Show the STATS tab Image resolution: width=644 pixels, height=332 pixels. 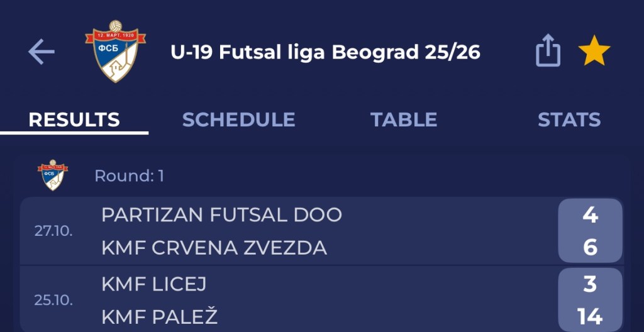click(569, 119)
